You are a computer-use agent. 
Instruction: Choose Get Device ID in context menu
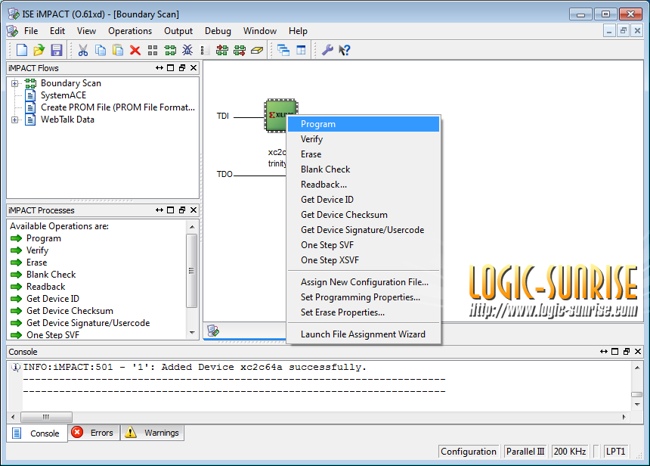364,200
